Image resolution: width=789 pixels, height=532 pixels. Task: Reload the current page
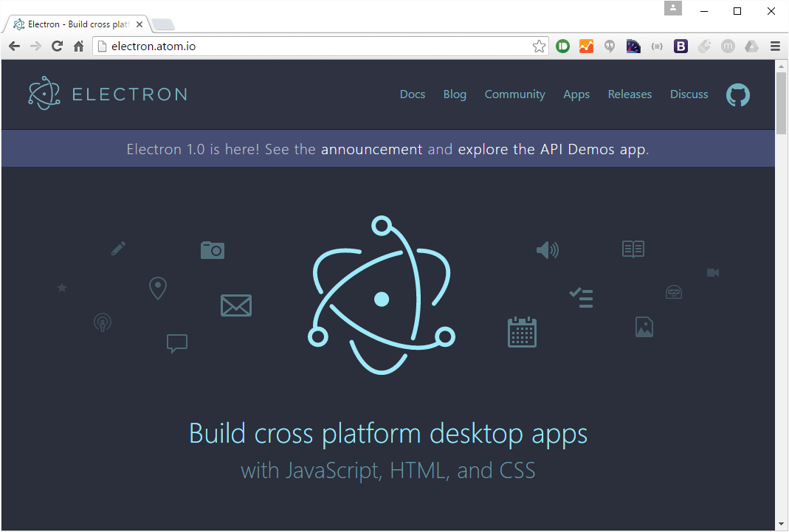tap(57, 46)
